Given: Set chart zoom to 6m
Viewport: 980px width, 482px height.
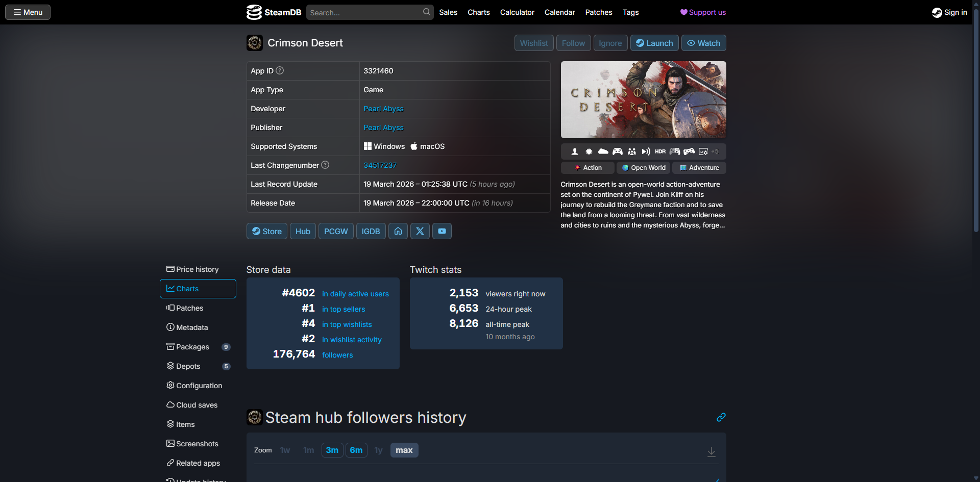Looking at the screenshot, I should pos(356,450).
